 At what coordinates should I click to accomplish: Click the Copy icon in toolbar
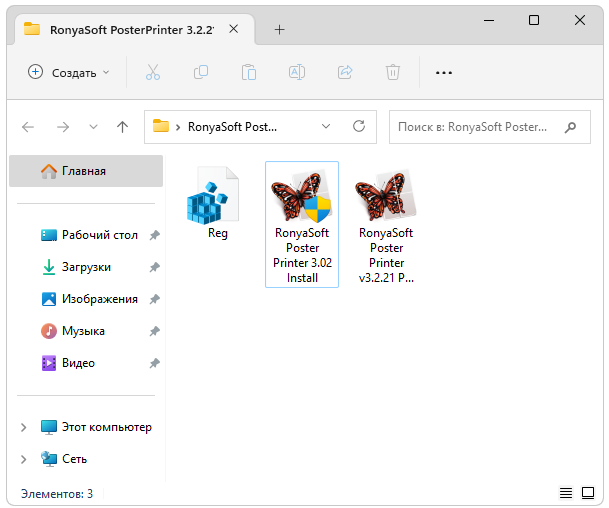click(201, 72)
